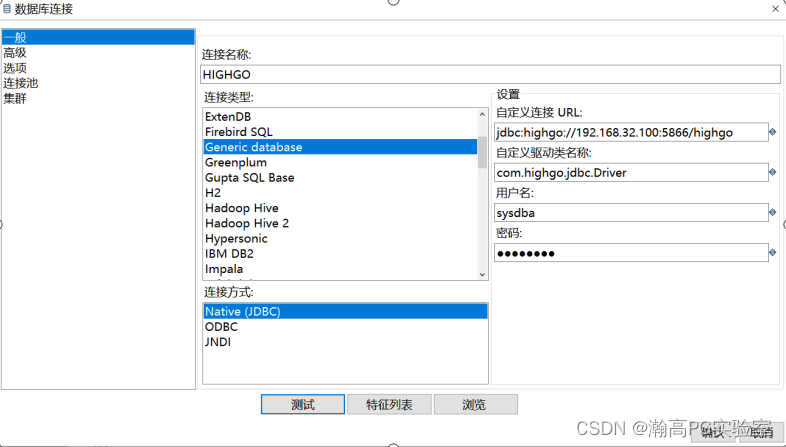Image resolution: width=786 pixels, height=447 pixels.
Task: Select Hadoop Hive connection type
Action: [x=340, y=208]
